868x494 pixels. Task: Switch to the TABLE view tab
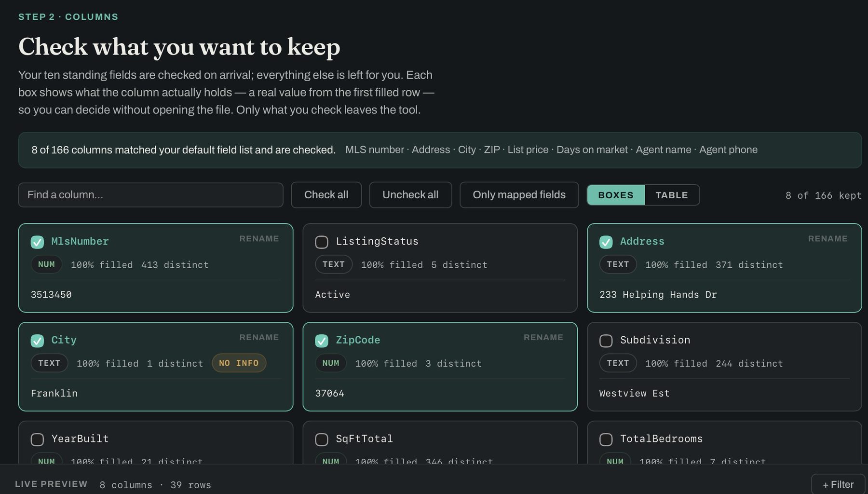(x=672, y=195)
